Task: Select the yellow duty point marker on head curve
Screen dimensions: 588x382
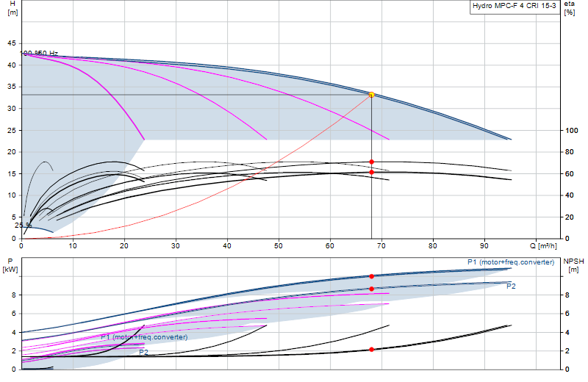Action: 371,95
